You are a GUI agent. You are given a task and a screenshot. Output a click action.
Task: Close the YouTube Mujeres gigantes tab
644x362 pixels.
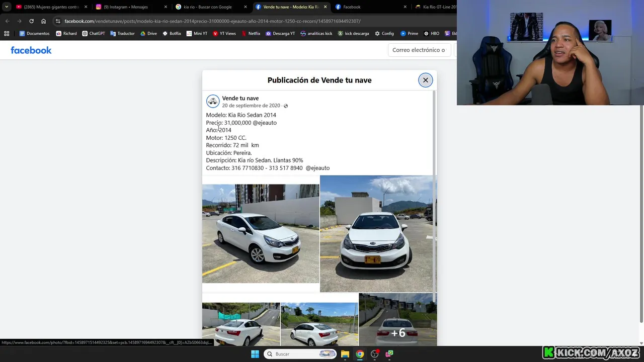point(86,7)
